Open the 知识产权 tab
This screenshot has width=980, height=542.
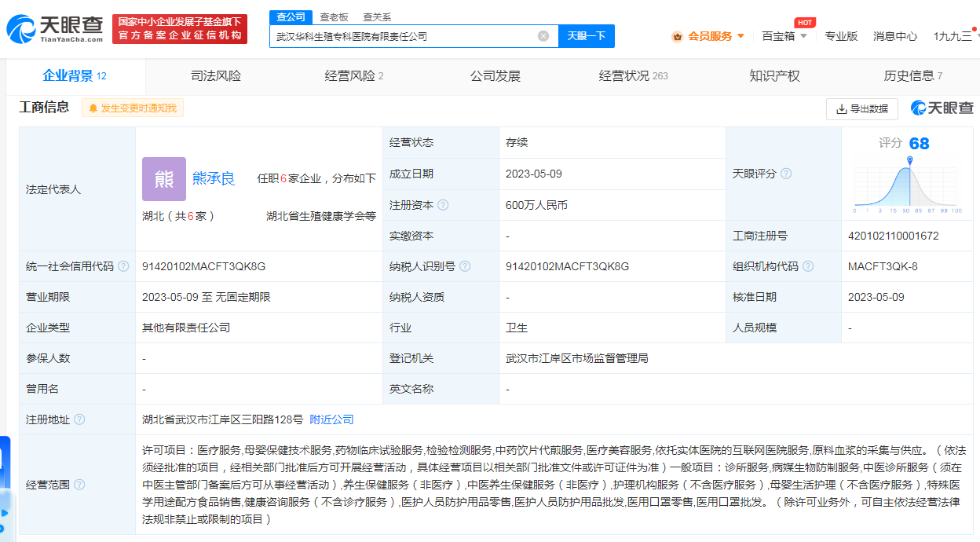pyautogui.click(x=774, y=76)
